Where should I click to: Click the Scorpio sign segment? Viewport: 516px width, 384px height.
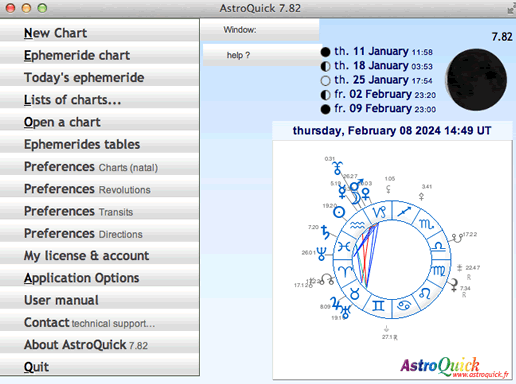click(x=426, y=224)
